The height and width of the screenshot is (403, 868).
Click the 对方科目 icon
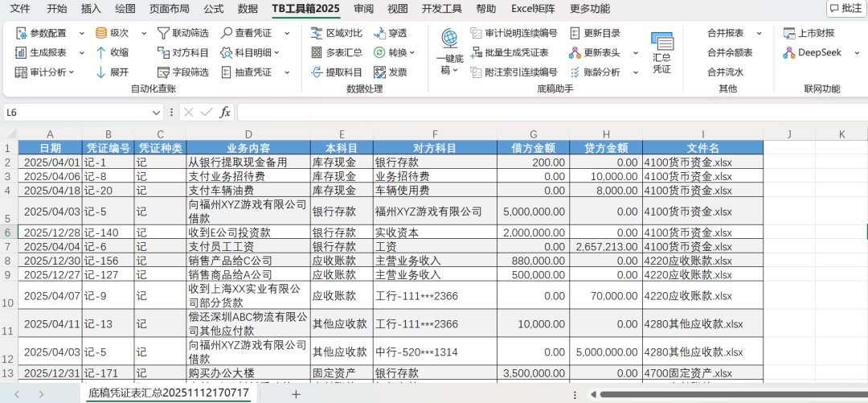163,52
